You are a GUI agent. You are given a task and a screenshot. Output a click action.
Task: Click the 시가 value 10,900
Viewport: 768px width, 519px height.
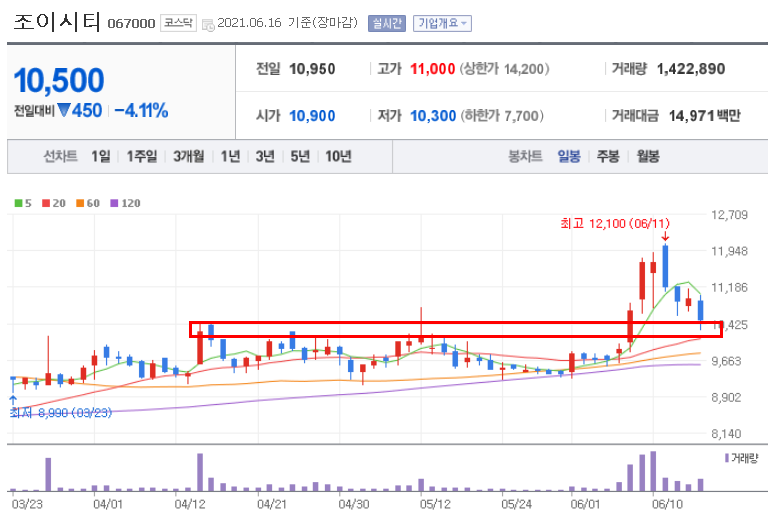click(312, 116)
